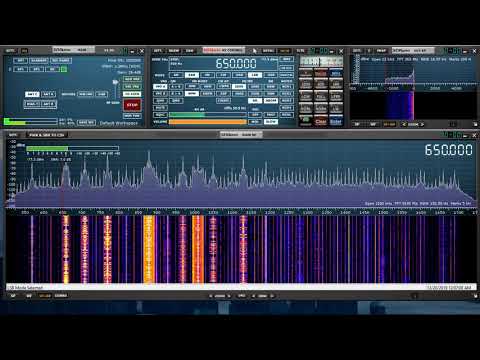Screen dimensions: 480x360
Task: Click the PEAK button in audio spectrum panel
Action: pyautogui.click(x=381, y=50)
